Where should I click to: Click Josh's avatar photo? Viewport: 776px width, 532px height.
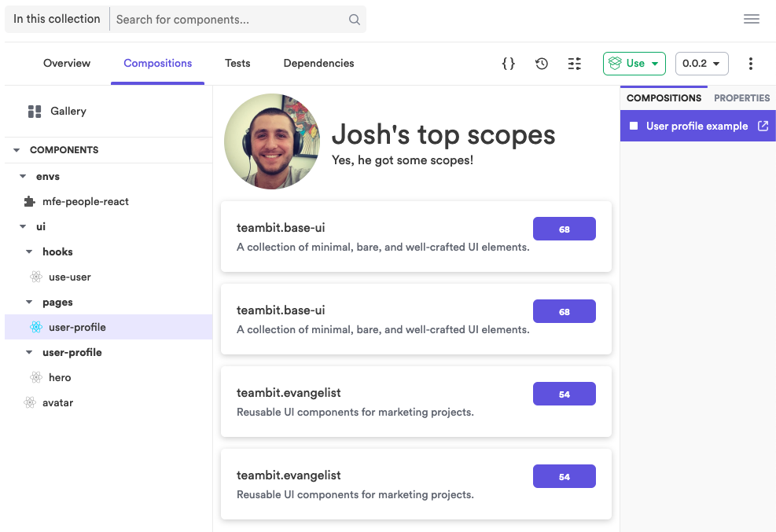[272, 141]
